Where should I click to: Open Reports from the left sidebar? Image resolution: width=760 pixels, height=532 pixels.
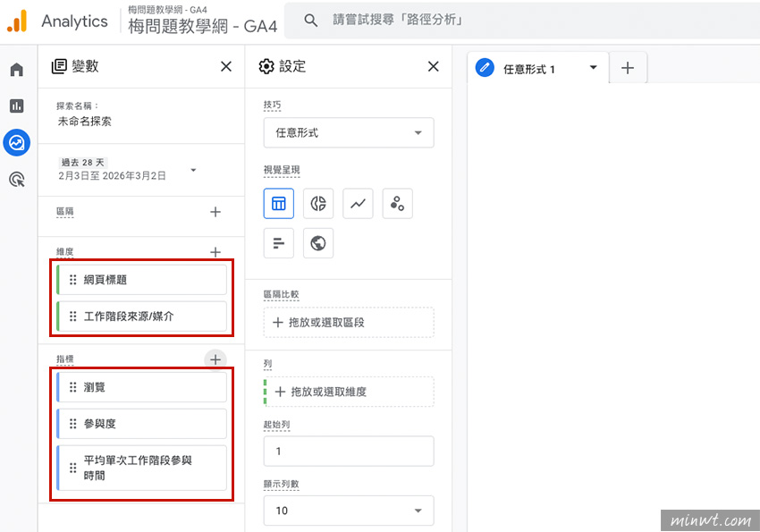16,106
